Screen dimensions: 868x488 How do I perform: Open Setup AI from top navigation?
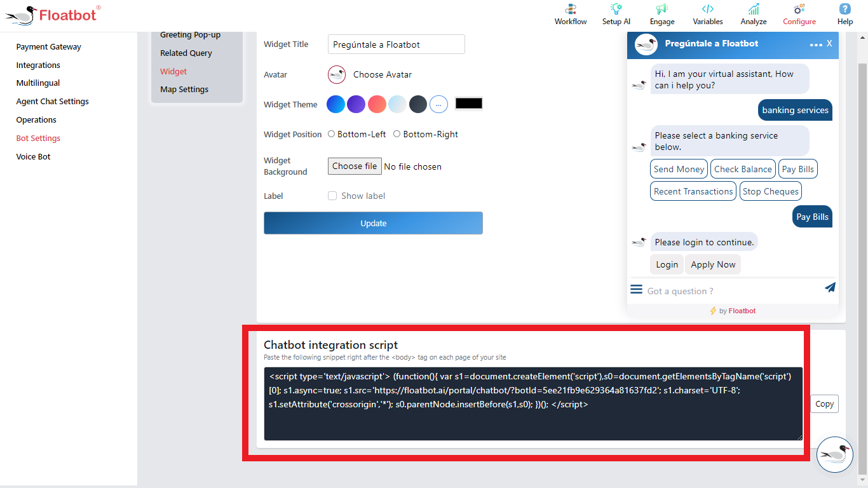[x=616, y=14]
